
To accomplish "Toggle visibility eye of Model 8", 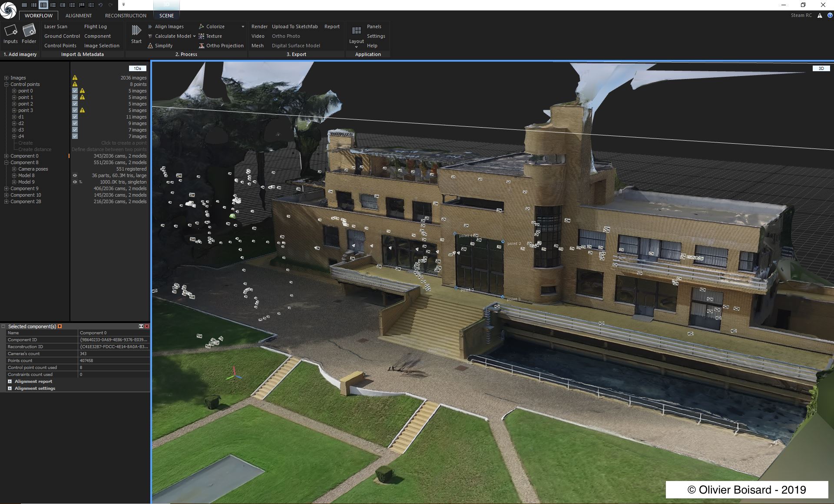I will pyautogui.click(x=75, y=175).
